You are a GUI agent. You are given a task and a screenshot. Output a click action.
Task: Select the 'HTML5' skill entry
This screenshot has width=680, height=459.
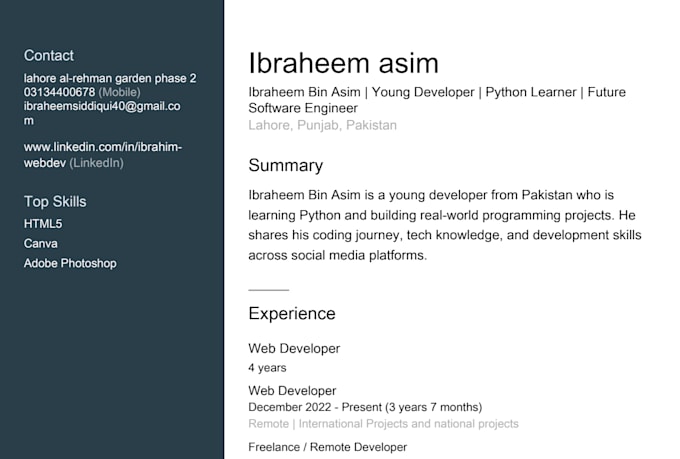click(x=43, y=224)
